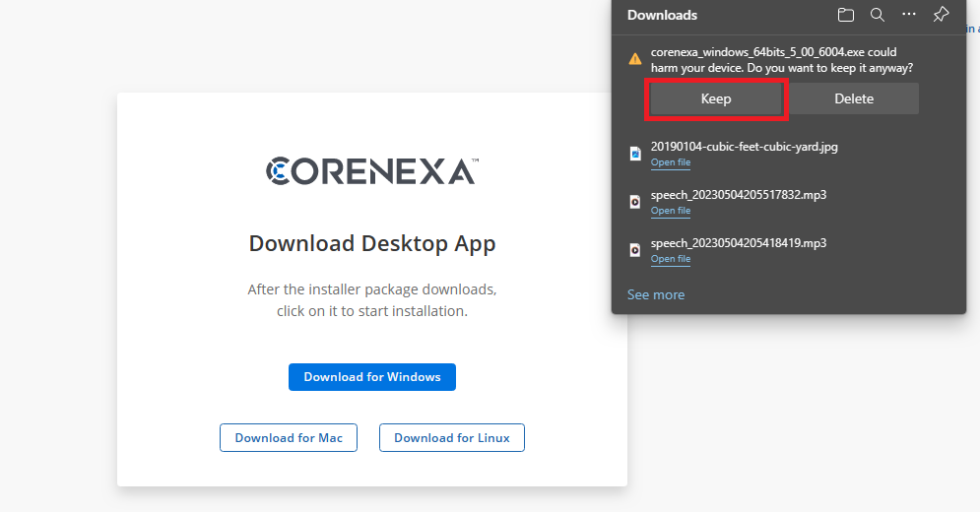Image resolution: width=980 pixels, height=512 pixels.
Task: Open file for speech_20230504205517832.mp3
Action: click(671, 211)
